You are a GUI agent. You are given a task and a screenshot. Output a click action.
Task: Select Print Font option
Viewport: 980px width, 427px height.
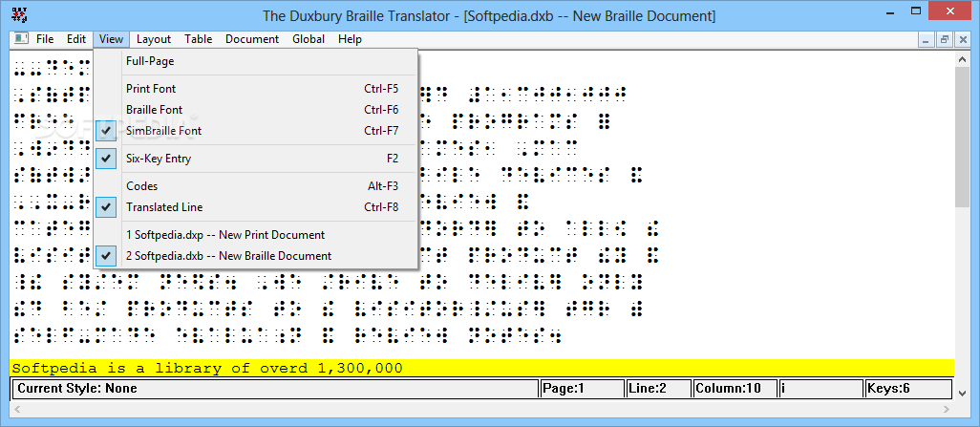[x=256, y=89]
